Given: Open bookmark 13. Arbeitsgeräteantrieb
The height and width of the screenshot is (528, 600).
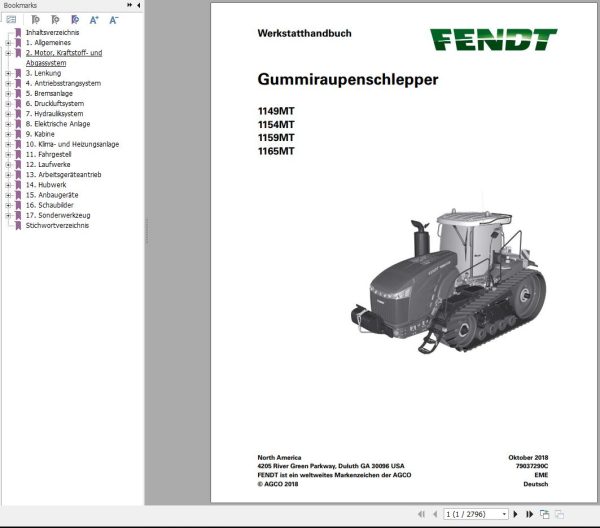Looking at the screenshot, I should click(64, 174).
